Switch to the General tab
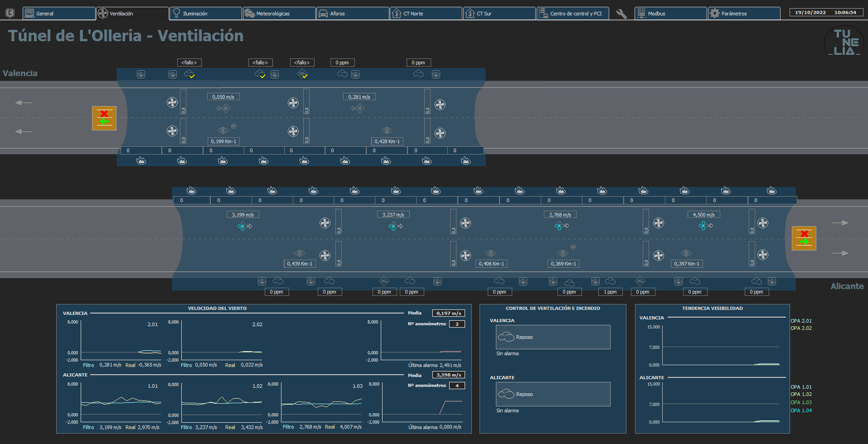 point(59,14)
